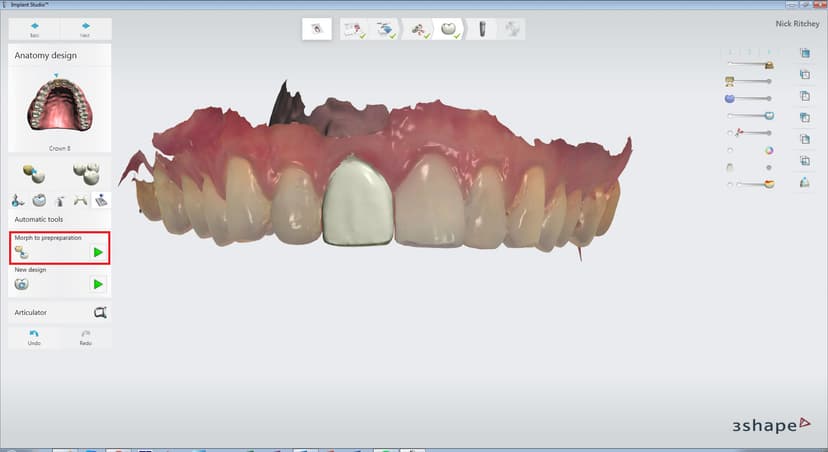Click the Redo arrow icon
The image size is (828, 452).
[86, 335]
